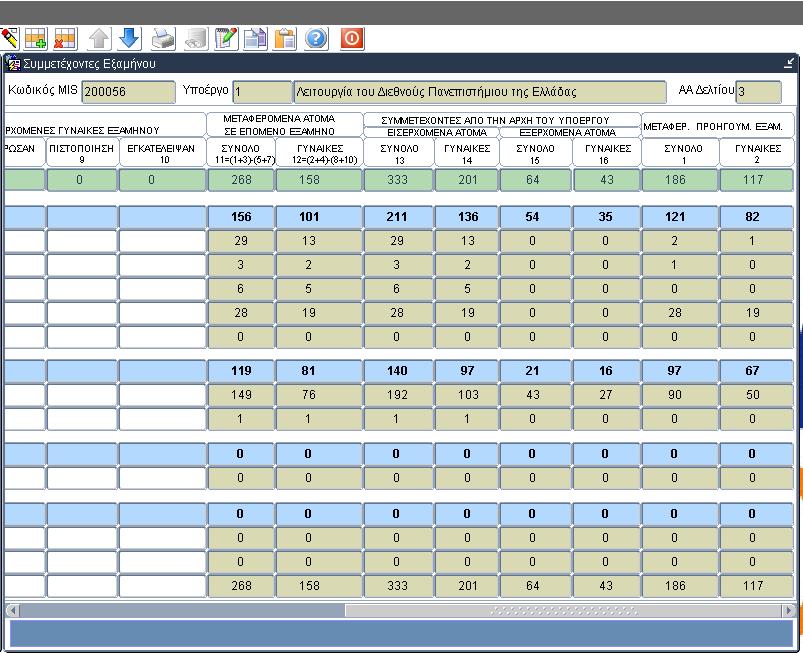Click the cell showing 103
This screenshot has width=803, height=653.
pyautogui.click(x=468, y=395)
